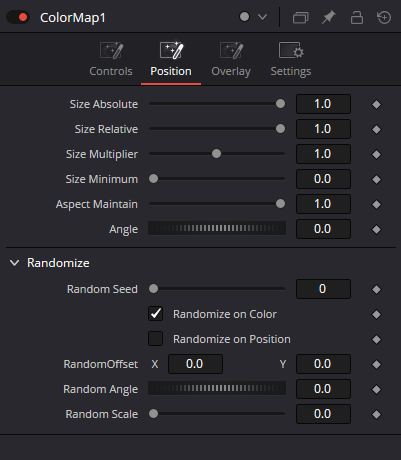Uncheck Randomize on Color
The height and width of the screenshot is (460, 401).
click(155, 314)
